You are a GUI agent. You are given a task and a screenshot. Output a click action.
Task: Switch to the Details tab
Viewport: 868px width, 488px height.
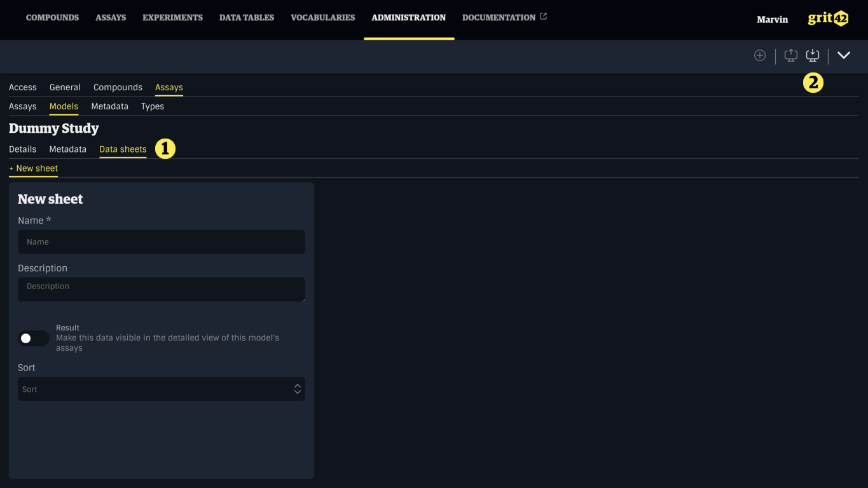22,149
